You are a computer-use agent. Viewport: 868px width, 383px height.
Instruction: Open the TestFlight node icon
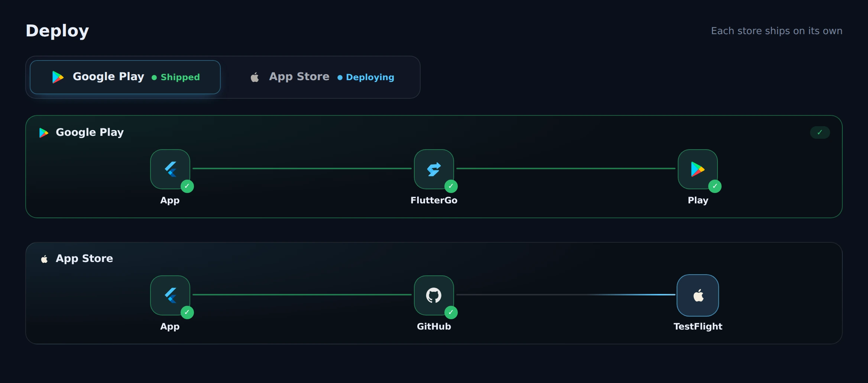(x=698, y=295)
